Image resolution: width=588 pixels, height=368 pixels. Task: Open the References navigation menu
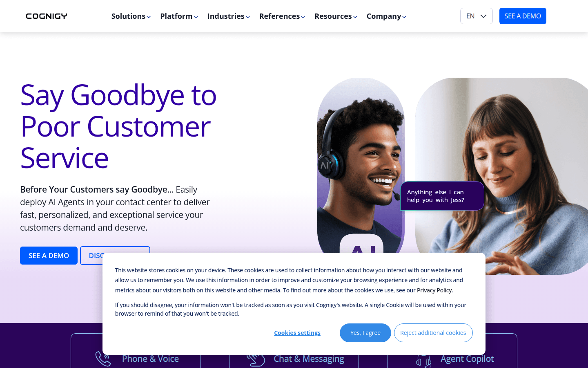tap(282, 16)
